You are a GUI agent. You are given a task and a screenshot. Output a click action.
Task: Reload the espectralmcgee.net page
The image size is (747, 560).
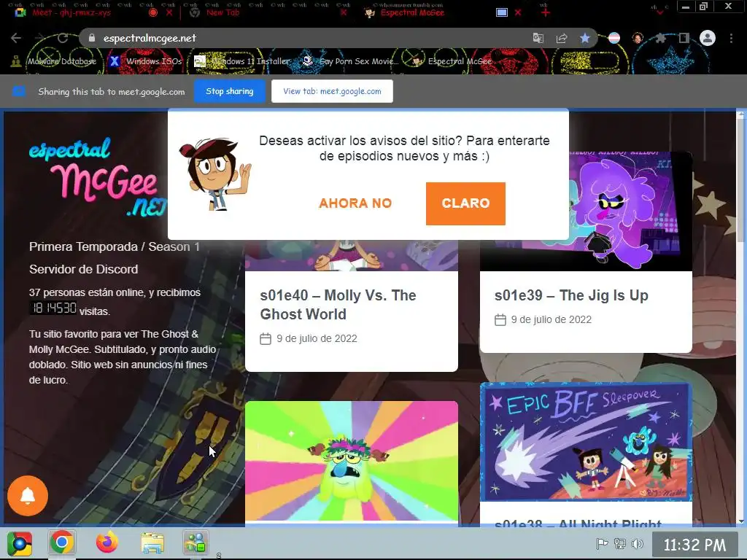point(63,38)
